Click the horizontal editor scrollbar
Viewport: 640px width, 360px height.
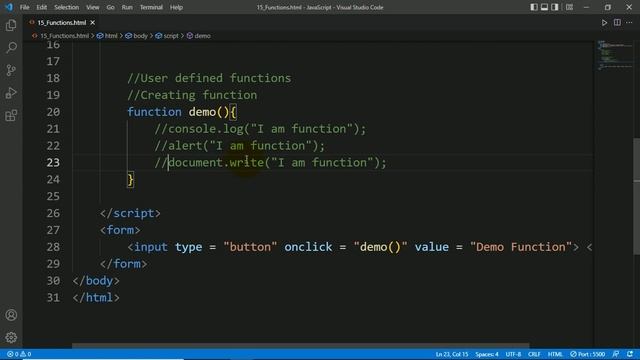pos(300,346)
